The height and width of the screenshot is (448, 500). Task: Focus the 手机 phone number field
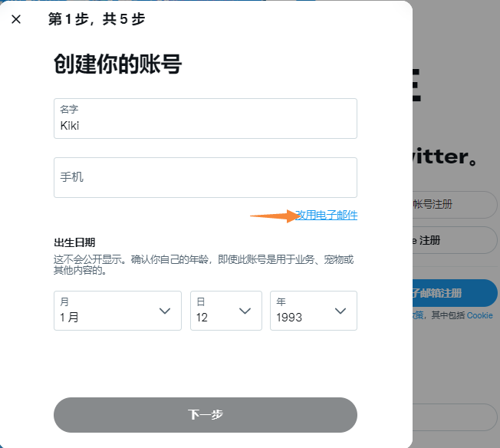pyautogui.click(x=205, y=177)
